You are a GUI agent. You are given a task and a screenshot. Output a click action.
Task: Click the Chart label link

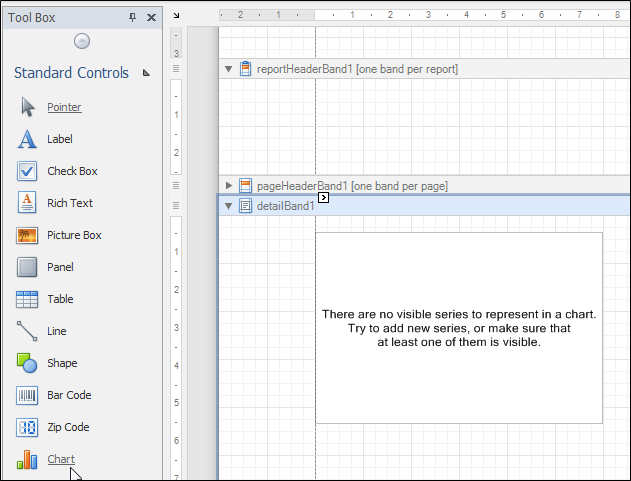(61, 459)
